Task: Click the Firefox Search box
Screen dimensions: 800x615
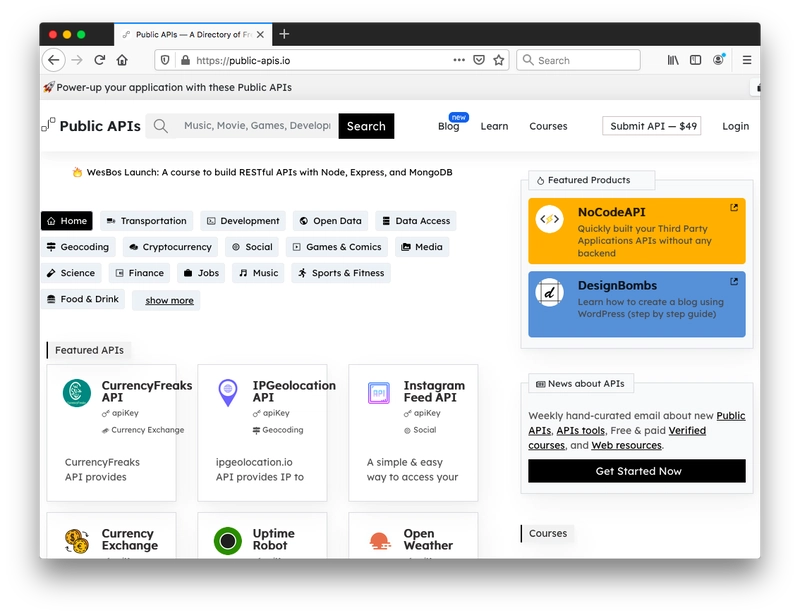Action: pos(579,60)
